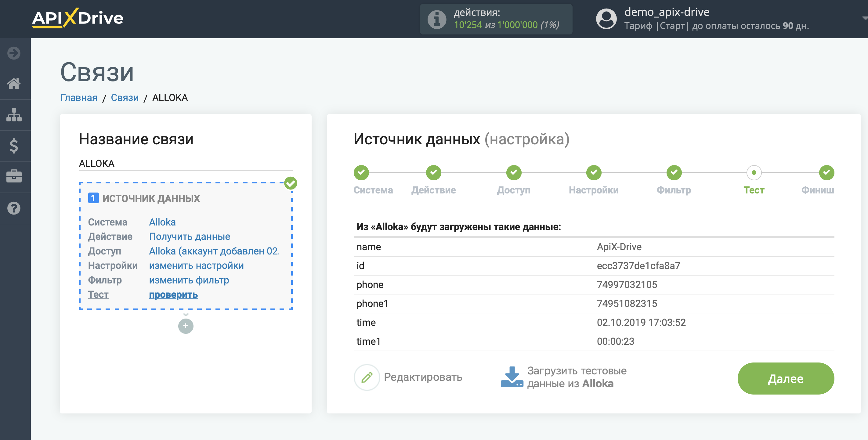Click the Тест label in source block

98,294
